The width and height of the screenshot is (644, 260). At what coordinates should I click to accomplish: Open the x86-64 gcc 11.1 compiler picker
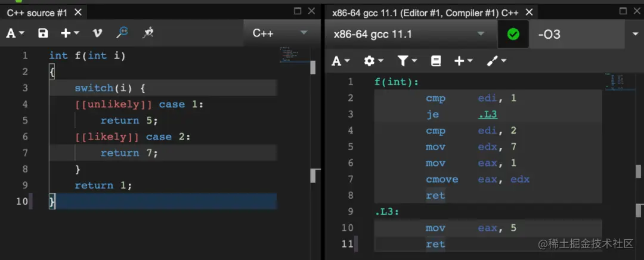[x=410, y=34]
